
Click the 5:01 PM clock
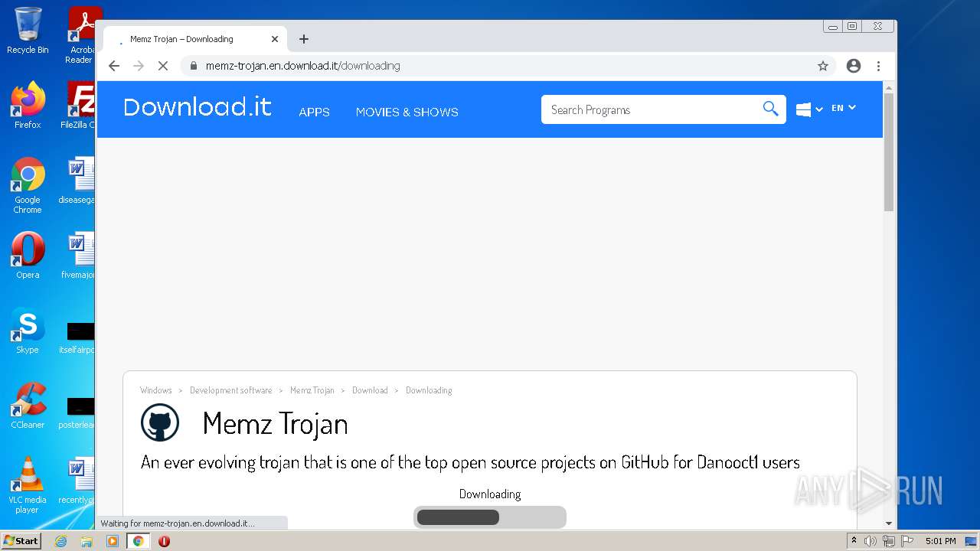pyautogui.click(x=940, y=541)
